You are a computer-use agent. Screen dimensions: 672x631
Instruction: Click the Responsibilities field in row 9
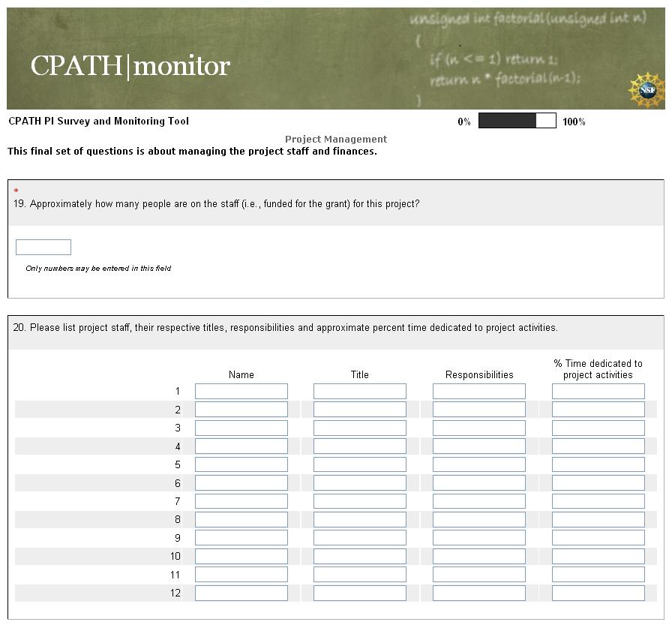pyautogui.click(x=479, y=537)
